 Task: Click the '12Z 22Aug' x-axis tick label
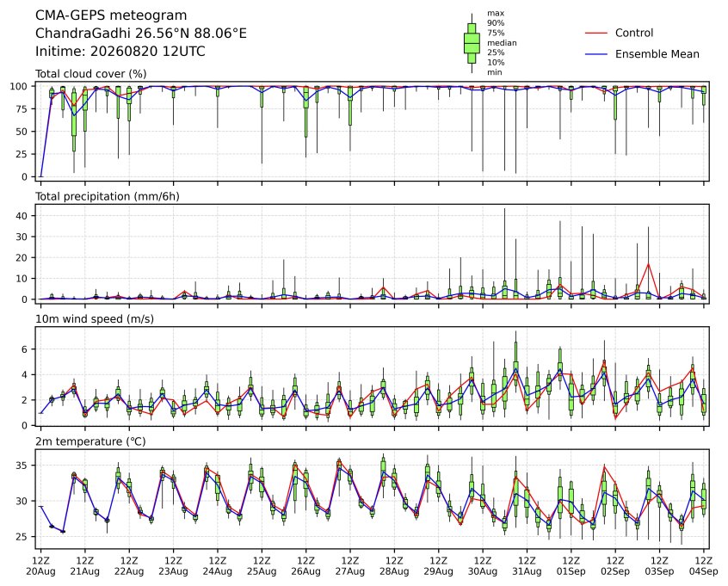129,566
